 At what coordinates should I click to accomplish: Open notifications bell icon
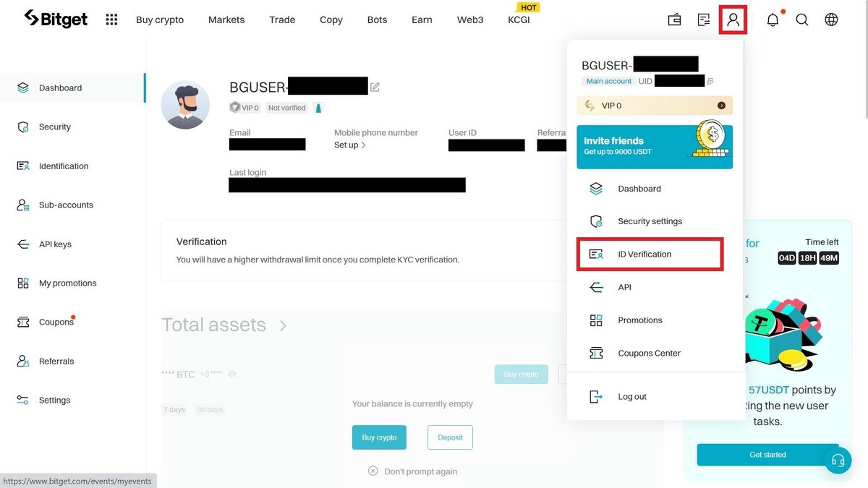[773, 20]
